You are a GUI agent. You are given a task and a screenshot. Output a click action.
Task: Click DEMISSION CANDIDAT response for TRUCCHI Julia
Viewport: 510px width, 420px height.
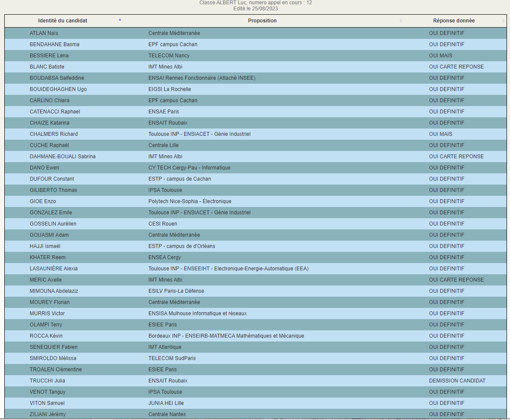457,381
